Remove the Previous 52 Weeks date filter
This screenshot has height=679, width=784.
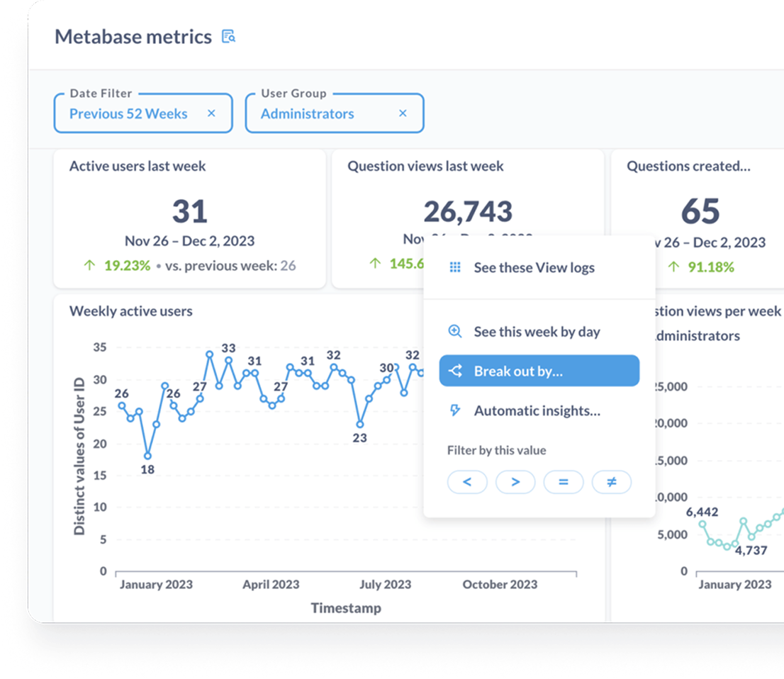pyautogui.click(x=211, y=113)
